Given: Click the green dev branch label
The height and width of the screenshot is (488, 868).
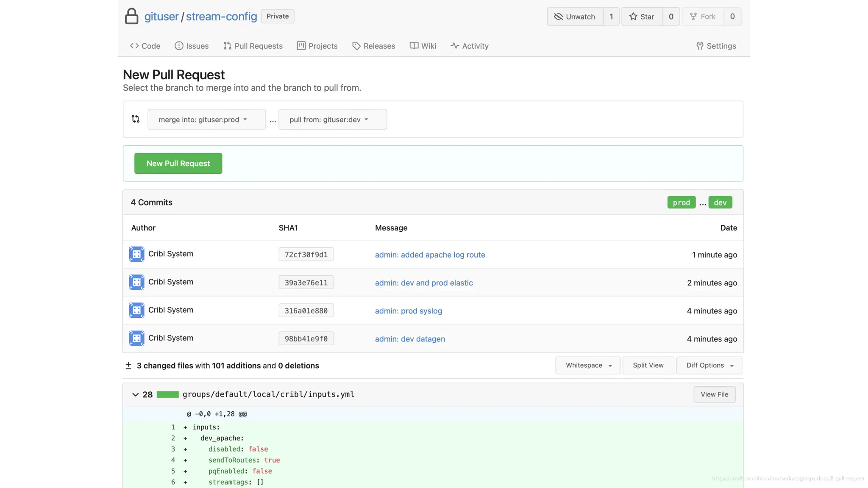Looking at the screenshot, I should pyautogui.click(x=720, y=202).
